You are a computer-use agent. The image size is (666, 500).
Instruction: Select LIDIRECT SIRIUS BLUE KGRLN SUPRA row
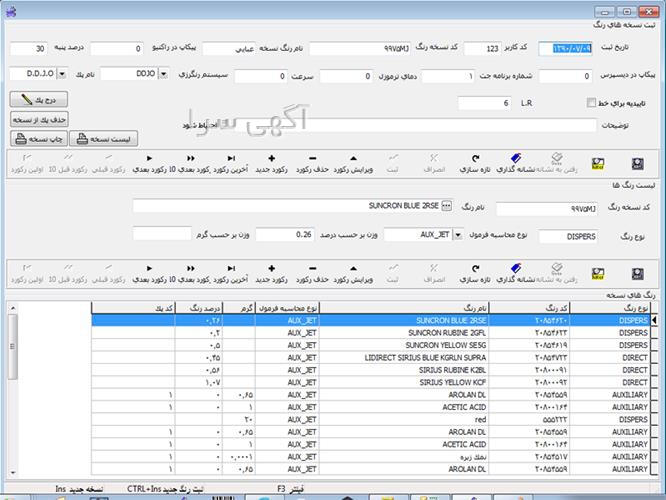(371, 357)
